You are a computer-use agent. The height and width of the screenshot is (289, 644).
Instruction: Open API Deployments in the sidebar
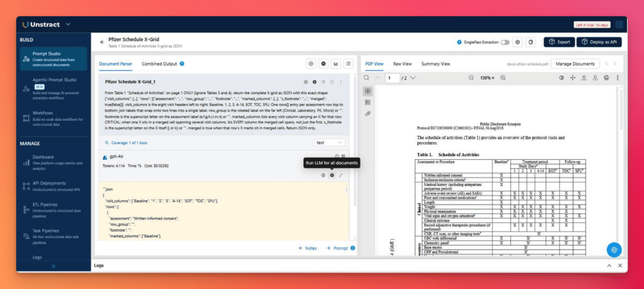click(x=53, y=186)
